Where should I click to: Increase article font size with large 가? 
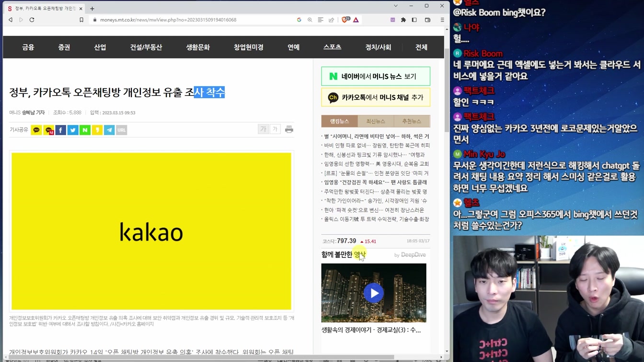[x=263, y=129]
